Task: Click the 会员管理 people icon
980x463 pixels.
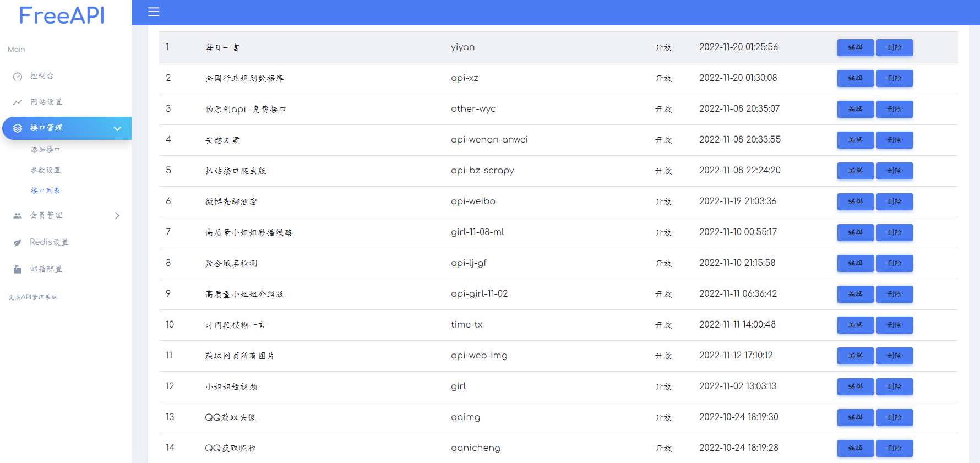Action: click(18, 216)
